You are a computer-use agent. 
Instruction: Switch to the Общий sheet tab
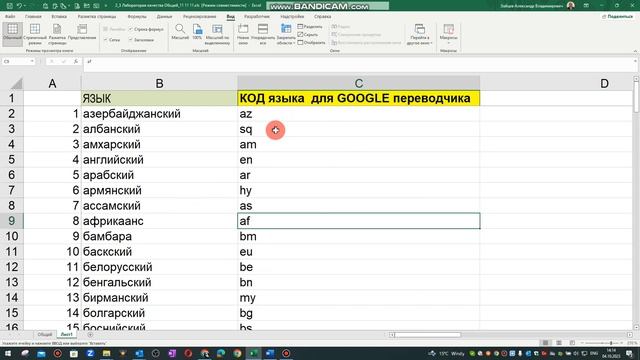[x=44, y=335]
